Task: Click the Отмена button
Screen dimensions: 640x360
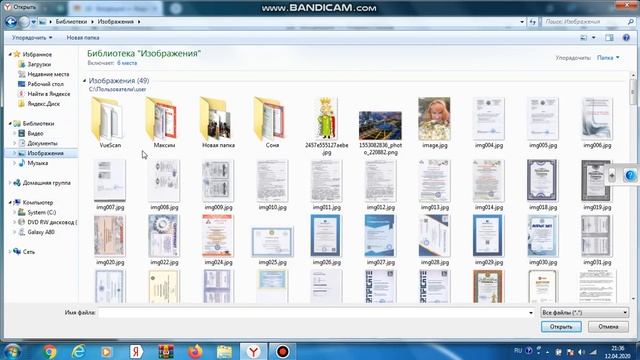Action: click(608, 327)
